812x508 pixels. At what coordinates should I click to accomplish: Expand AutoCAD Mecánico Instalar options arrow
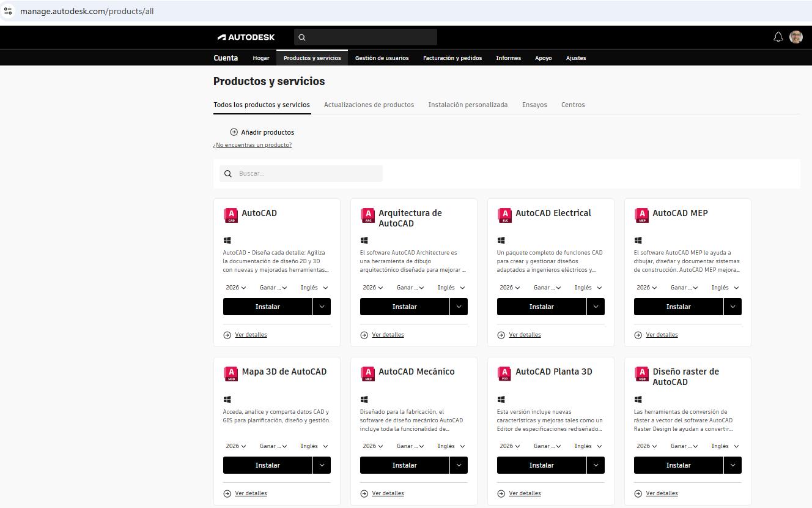coord(459,465)
